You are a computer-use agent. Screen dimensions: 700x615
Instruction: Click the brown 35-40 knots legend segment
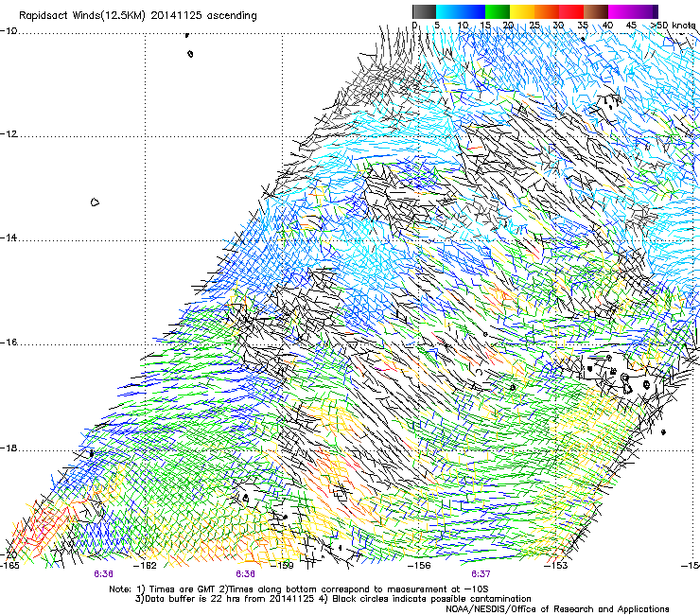[596, 11]
